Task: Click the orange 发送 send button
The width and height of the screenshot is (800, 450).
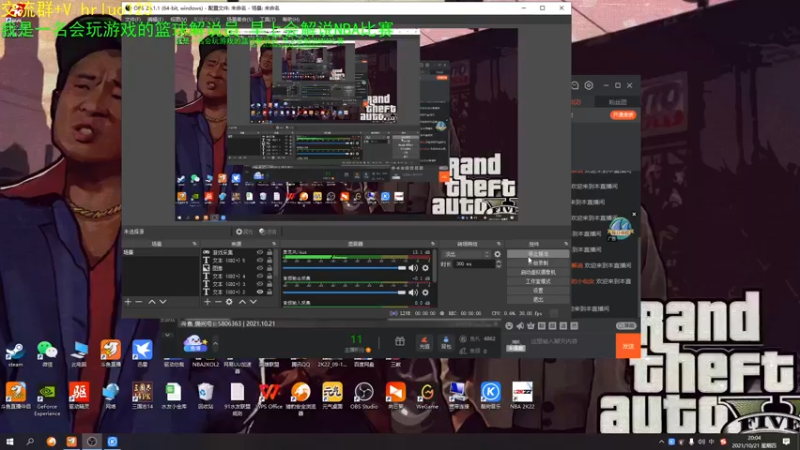Action: pos(628,346)
